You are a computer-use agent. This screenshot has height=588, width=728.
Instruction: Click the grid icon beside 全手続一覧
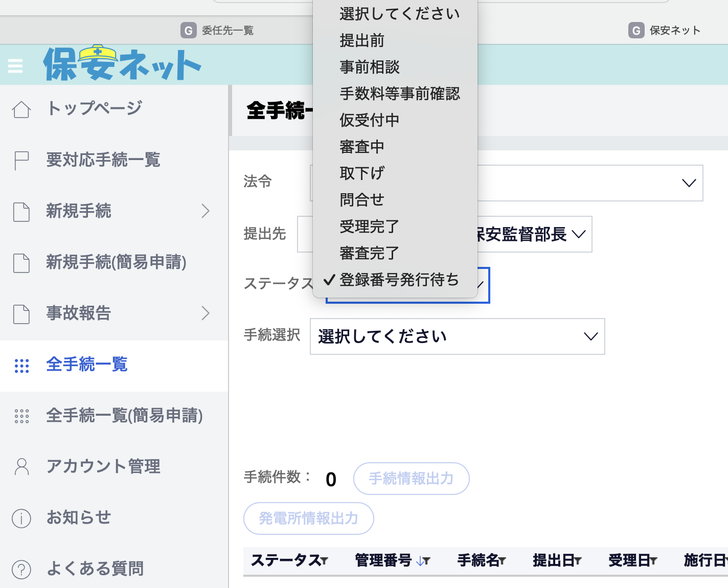pos(21,365)
